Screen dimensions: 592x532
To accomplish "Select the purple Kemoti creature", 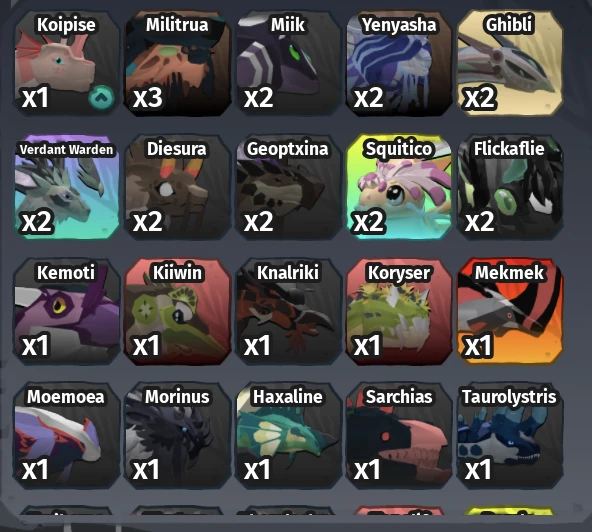I will [67, 311].
